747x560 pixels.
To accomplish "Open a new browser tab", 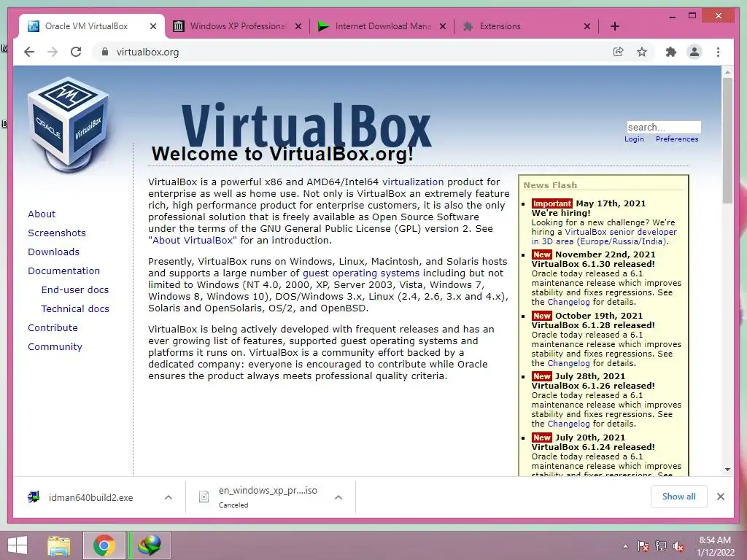I will pos(614,26).
